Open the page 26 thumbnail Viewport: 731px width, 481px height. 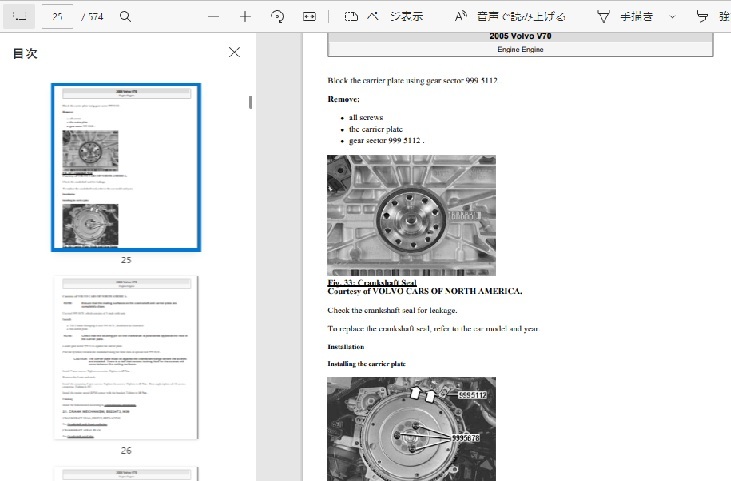point(126,357)
